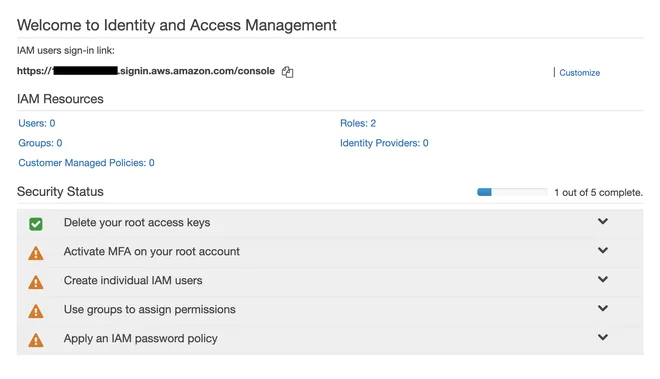Click the security status progress bar

[x=512, y=192]
